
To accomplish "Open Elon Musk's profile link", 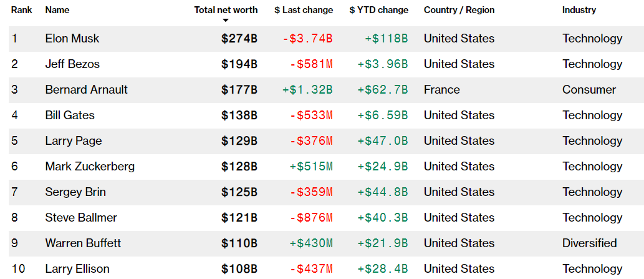I will [x=72, y=39].
